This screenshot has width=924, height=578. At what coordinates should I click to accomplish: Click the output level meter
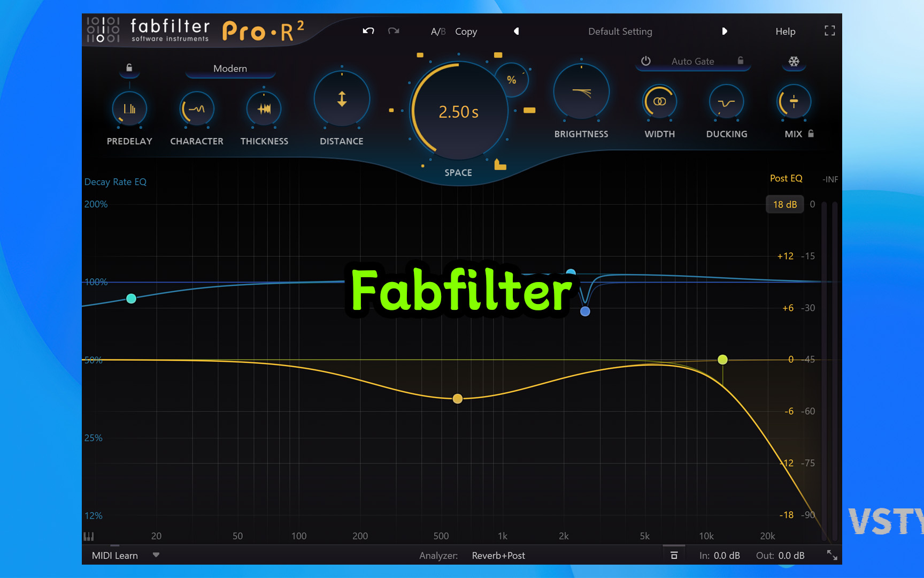[829, 371]
